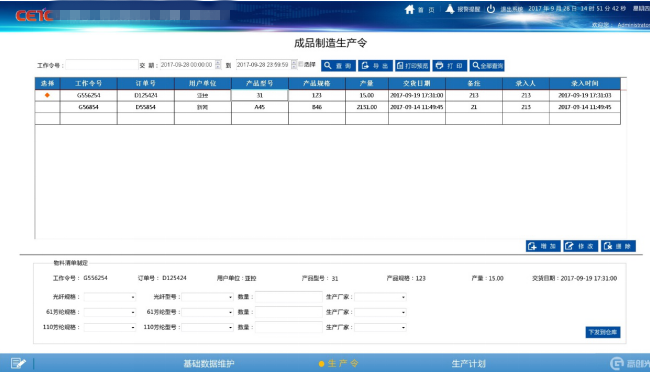Image resolution: width=650 pixels, height=372 pixels.
Task: Click 全部查询 query all button
Action: (x=487, y=66)
